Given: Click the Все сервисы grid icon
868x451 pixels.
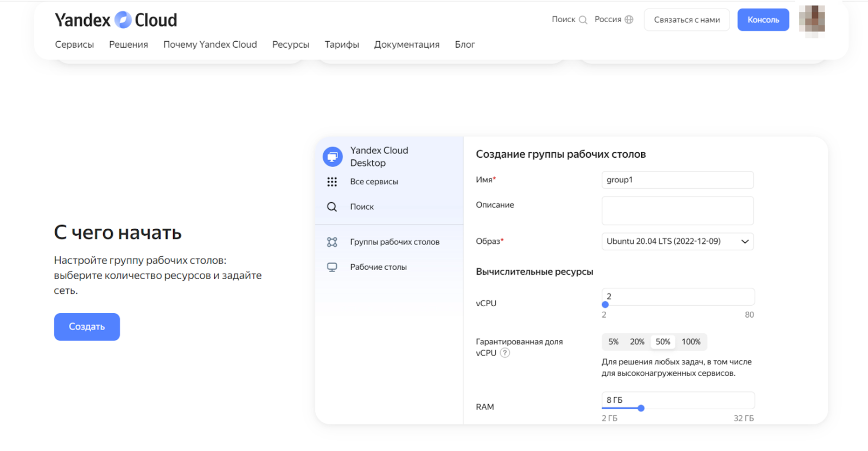Looking at the screenshot, I should [x=332, y=182].
